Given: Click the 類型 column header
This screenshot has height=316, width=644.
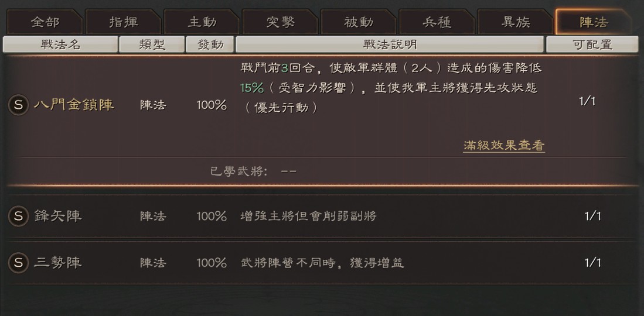Looking at the screenshot, I should pyautogui.click(x=152, y=44).
